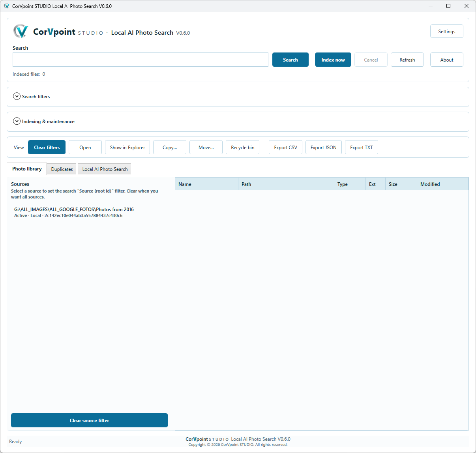Export results as TXT
This screenshot has width=476, height=453.
pos(362,147)
